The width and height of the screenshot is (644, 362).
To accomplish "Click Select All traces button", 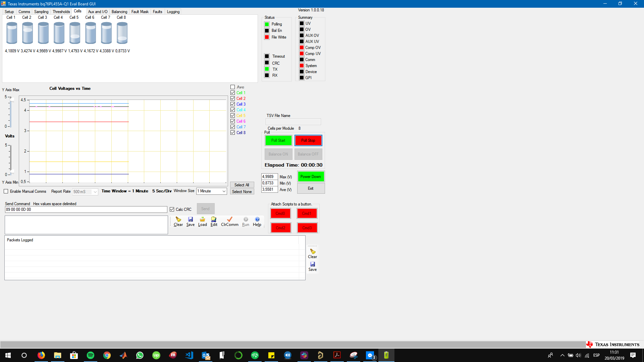I will (x=242, y=185).
